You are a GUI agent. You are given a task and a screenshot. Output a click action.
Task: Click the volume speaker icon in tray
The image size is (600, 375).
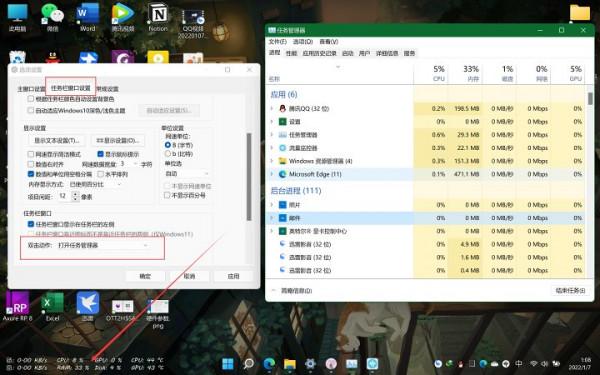pyautogui.click(x=544, y=364)
